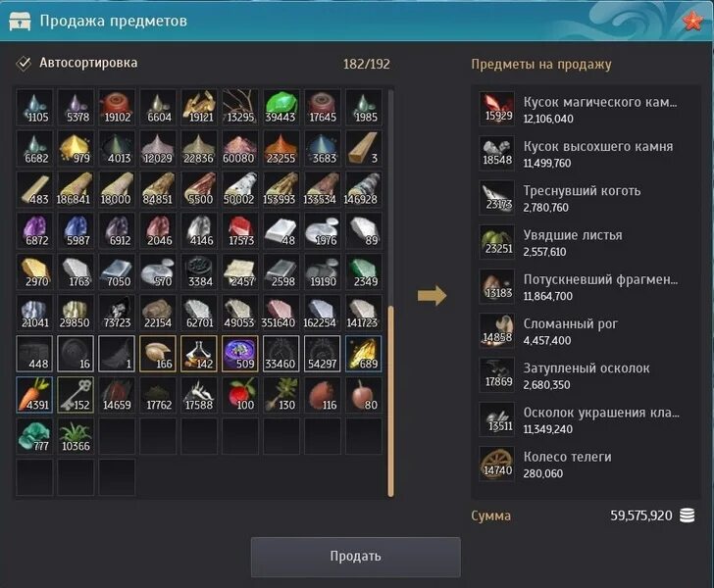Image resolution: width=714 pixels, height=588 pixels.
Task: Click the gold transfer arrow
Action: (433, 295)
